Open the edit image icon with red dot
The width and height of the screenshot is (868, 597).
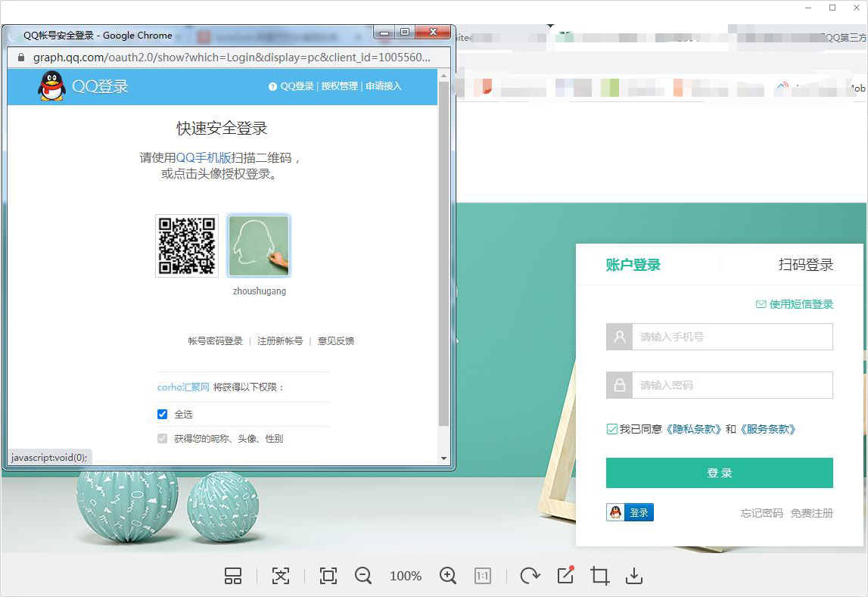[x=565, y=575]
